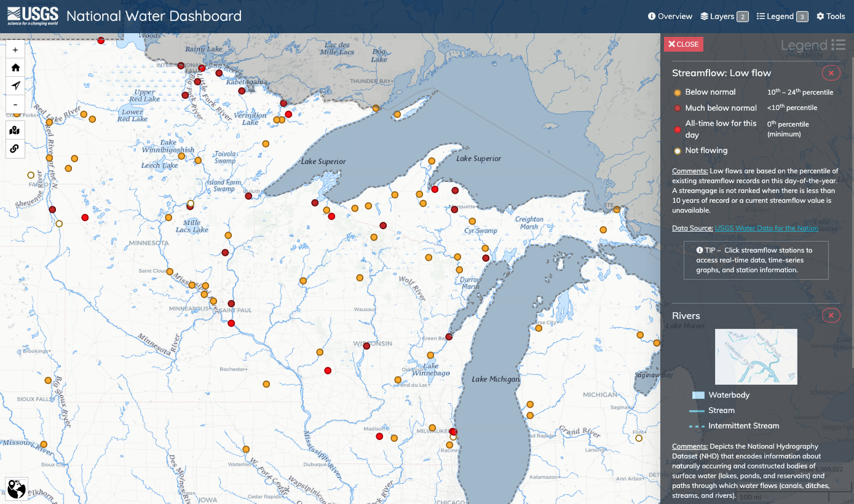
Task: Zoom out with the minus button
Action: (x=15, y=104)
